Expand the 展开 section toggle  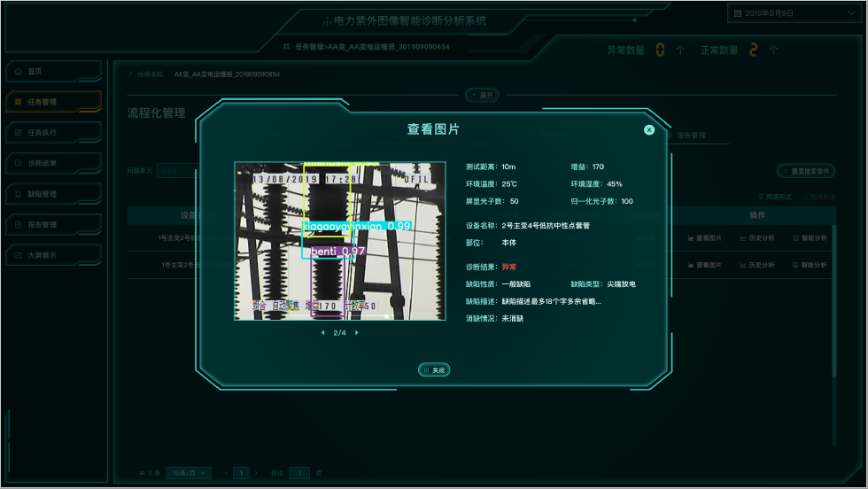(x=482, y=96)
